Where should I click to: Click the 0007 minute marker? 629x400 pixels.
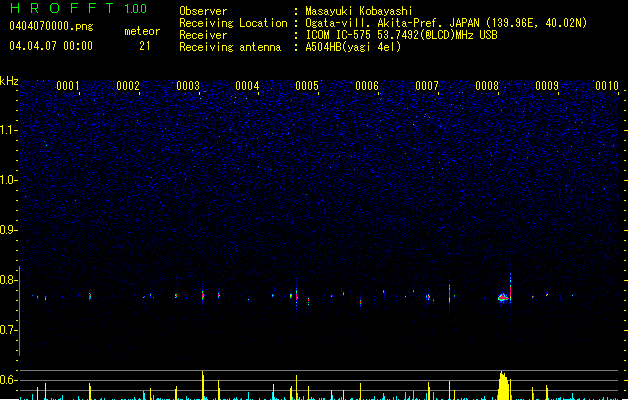click(x=427, y=86)
